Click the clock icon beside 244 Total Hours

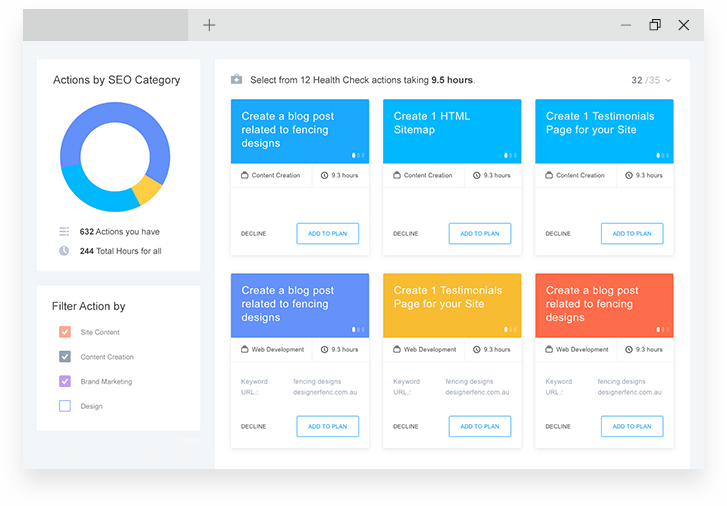click(64, 251)
